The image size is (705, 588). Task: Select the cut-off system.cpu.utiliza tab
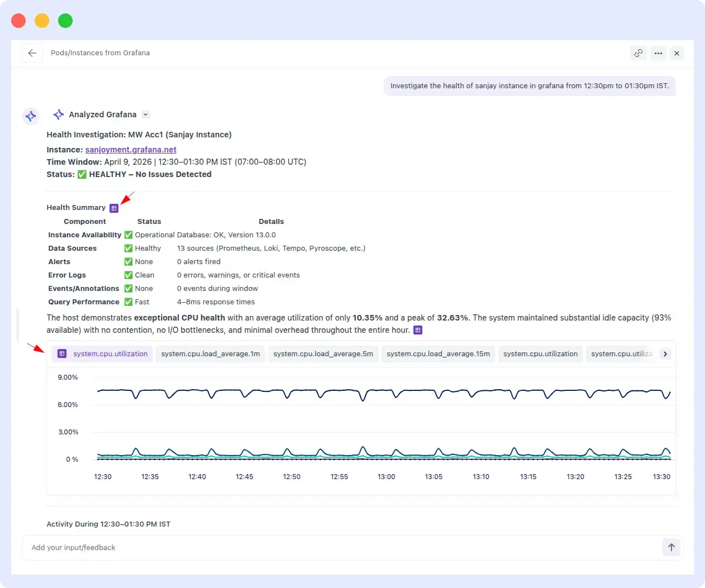[622, 354]
